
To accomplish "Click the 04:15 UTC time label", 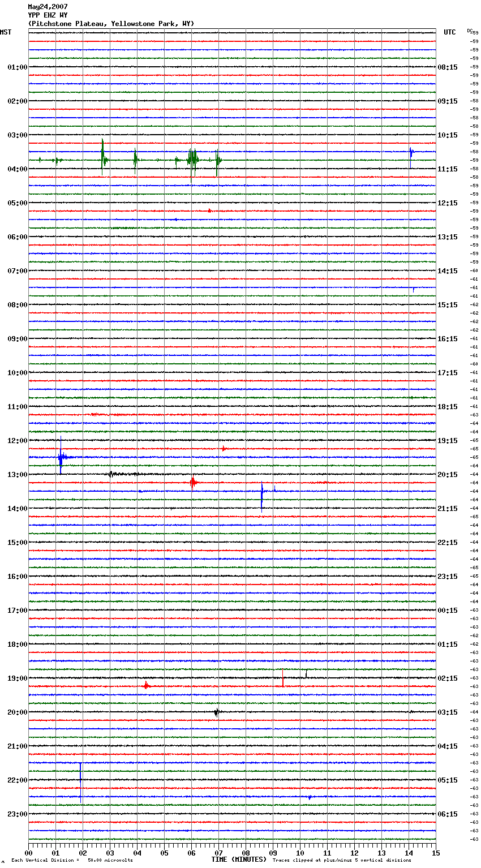I will click(448, 746).
